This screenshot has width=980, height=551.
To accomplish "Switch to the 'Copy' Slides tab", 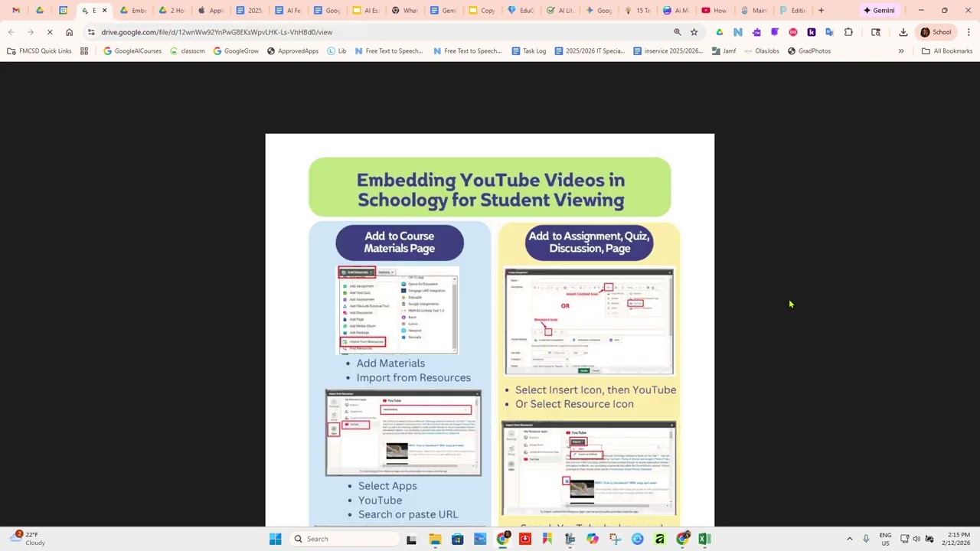I will click(x=482, y=11).
